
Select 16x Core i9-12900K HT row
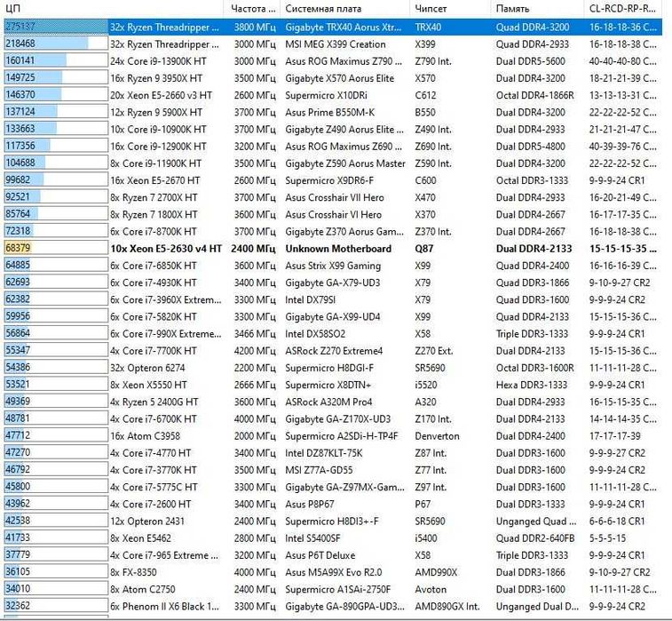333,147
